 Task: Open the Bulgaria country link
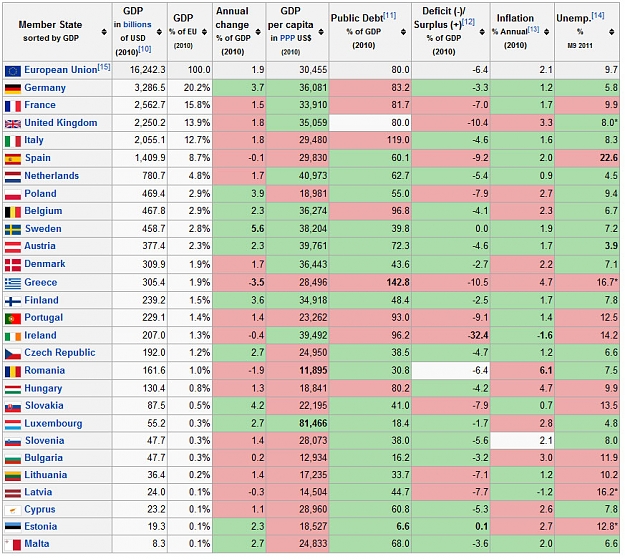[x=43, y=458]
